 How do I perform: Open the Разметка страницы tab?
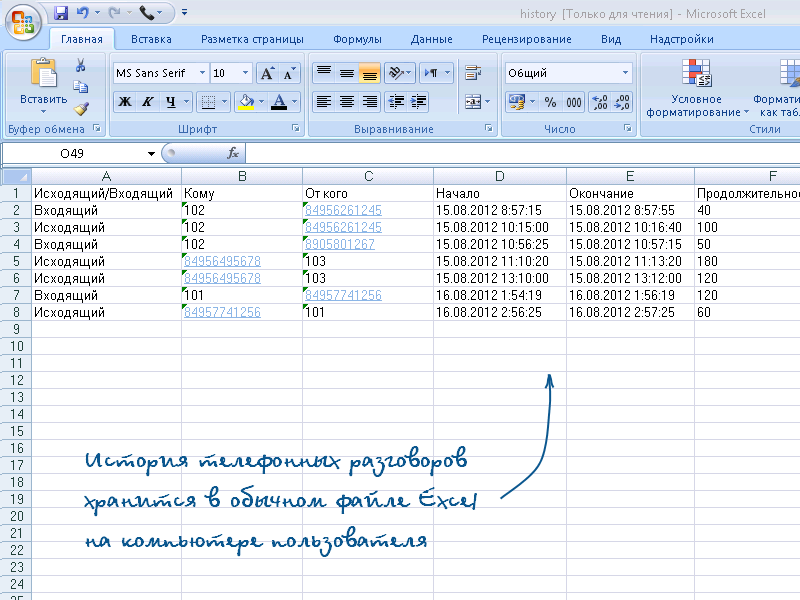(x=252, y=39)
